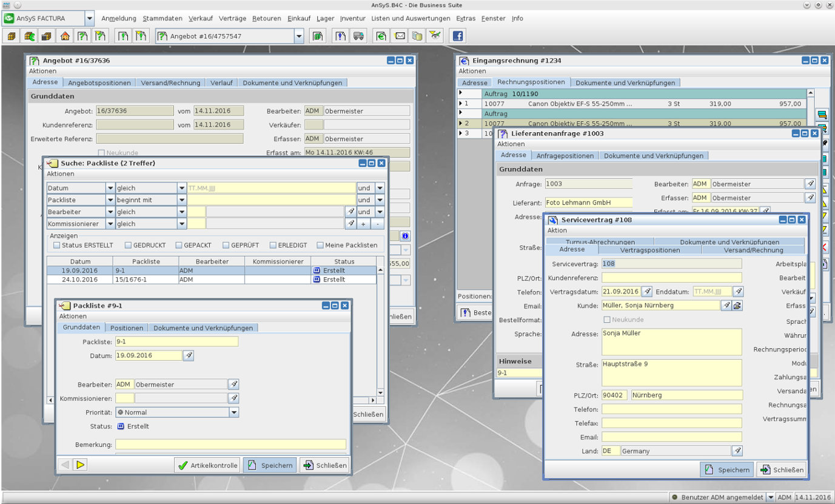Check the Meine Packlisten checkbox

[x=320, y=245]
